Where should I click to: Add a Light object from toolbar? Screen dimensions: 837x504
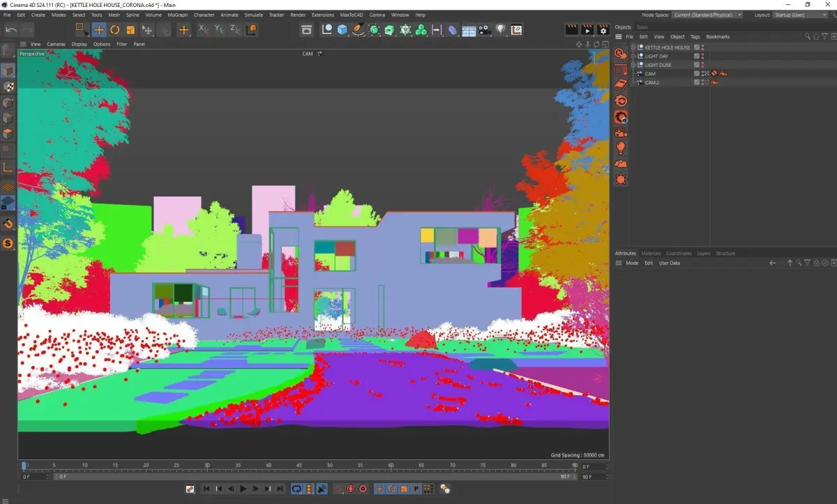[500, 30]
